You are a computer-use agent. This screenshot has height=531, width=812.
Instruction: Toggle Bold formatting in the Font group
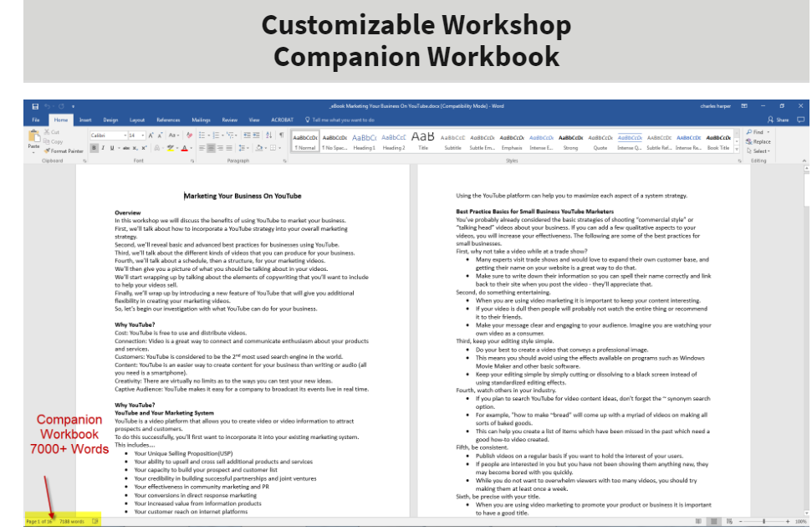(x=94, y=148)
